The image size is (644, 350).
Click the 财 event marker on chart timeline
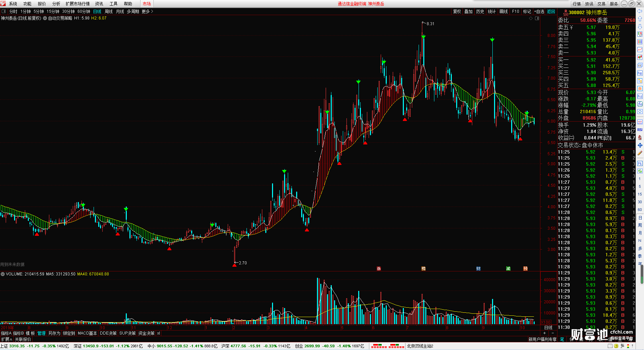point(478,268)
